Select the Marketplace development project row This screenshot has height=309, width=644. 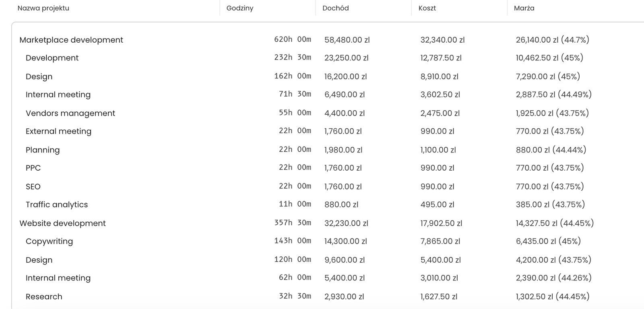(71, 40)
